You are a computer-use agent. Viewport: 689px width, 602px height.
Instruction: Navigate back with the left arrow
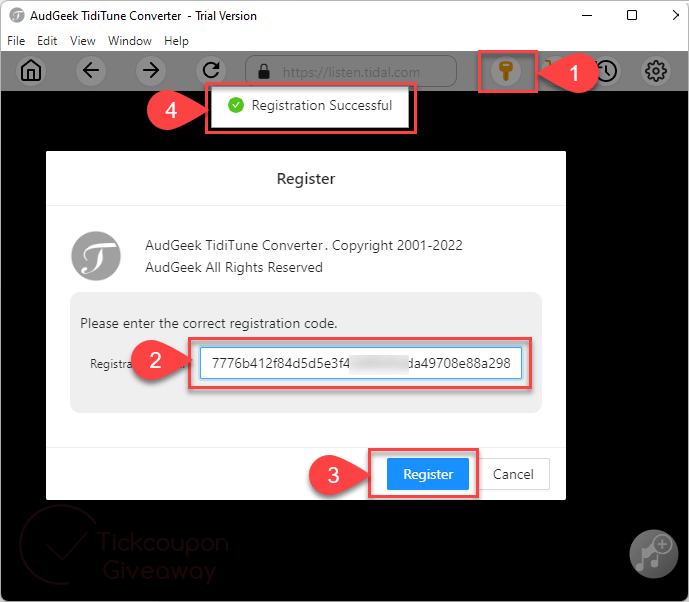pyautogui.click(x=91, y=71)
